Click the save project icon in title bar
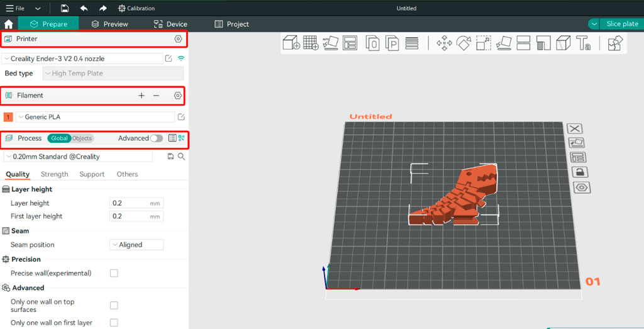 [65, 8]
